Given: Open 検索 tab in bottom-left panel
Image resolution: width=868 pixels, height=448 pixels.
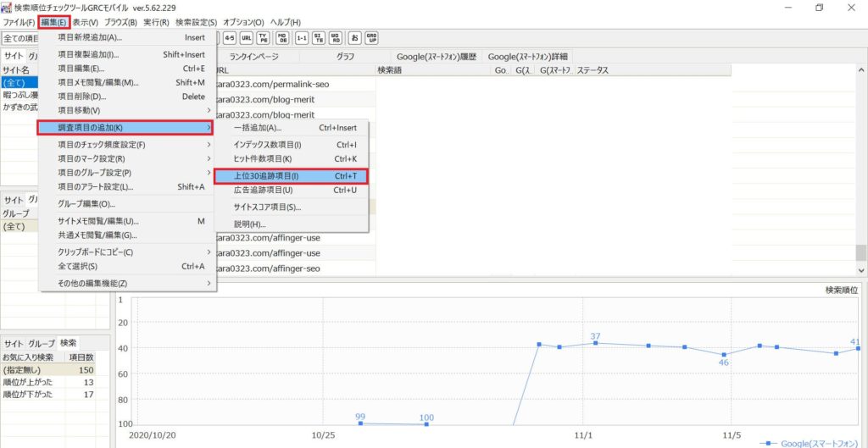Looking at the screenshot, I should click(69, 343).
